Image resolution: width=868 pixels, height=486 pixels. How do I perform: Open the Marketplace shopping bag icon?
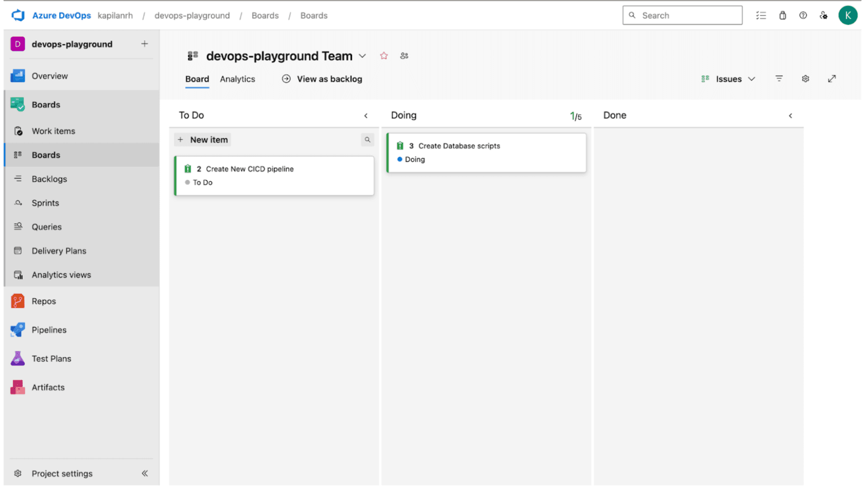click(x=783, y=15)
